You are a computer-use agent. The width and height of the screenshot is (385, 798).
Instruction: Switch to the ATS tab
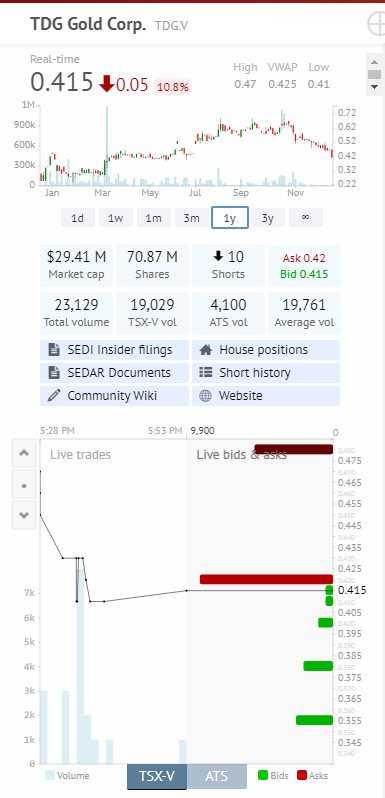coord(216,776)
